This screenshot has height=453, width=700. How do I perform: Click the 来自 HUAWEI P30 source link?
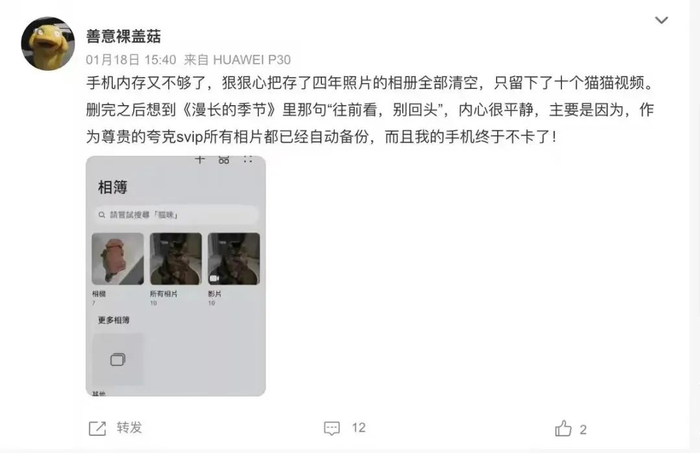237,60
